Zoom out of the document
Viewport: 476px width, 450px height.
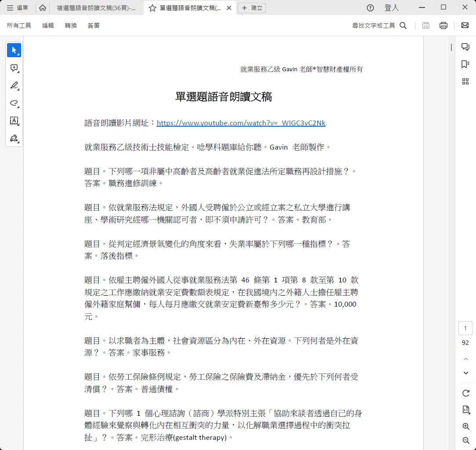click(x=466, y=440)
